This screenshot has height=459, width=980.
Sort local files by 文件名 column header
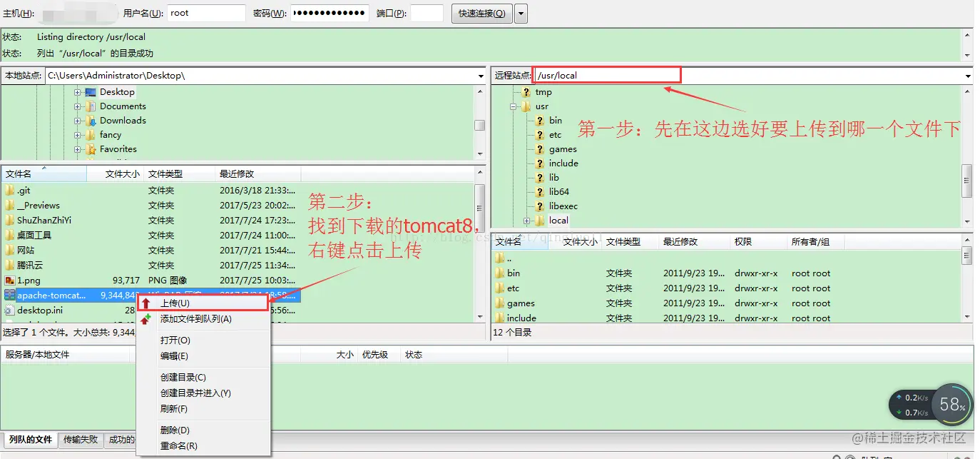click(44, 174)
